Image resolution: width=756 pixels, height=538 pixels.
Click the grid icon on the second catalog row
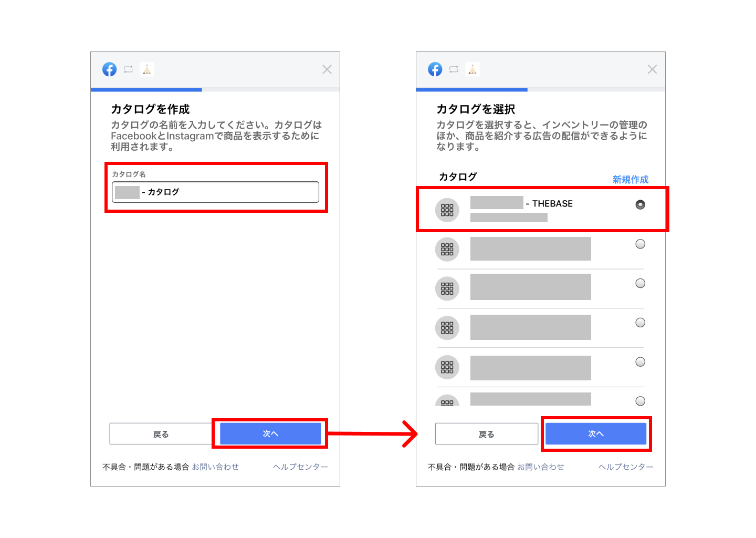click(447, 249)
